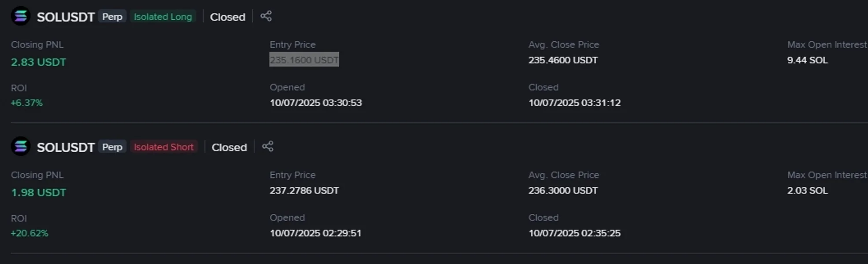
Task: Click the 9.44 SOL max open interest
Action: [x=807, y=60]
